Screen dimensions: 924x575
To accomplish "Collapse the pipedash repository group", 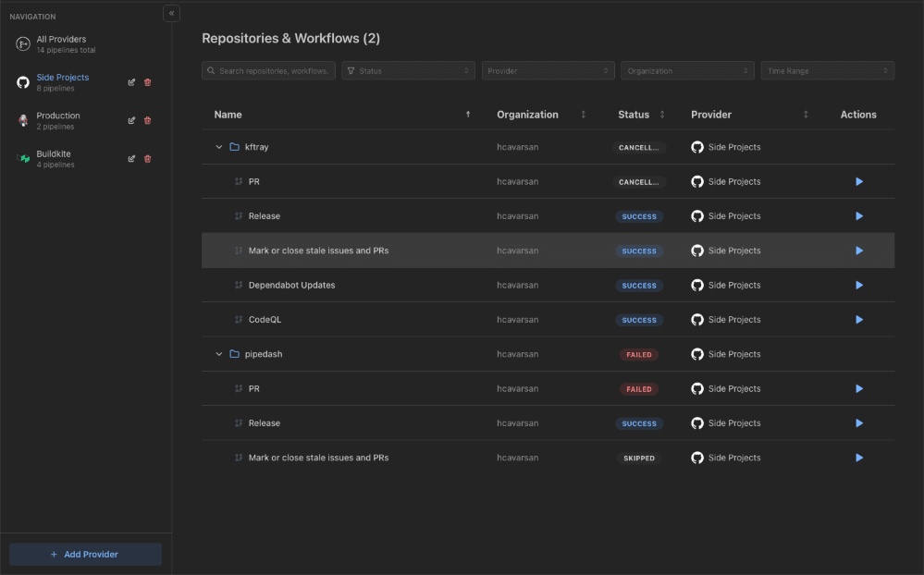I will tap(219, 354).
